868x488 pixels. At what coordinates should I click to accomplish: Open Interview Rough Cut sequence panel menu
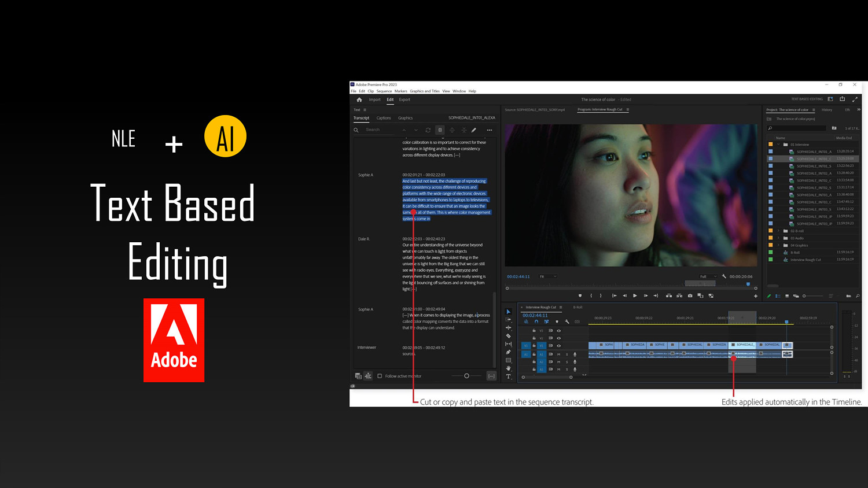click(x=561, y=307)
